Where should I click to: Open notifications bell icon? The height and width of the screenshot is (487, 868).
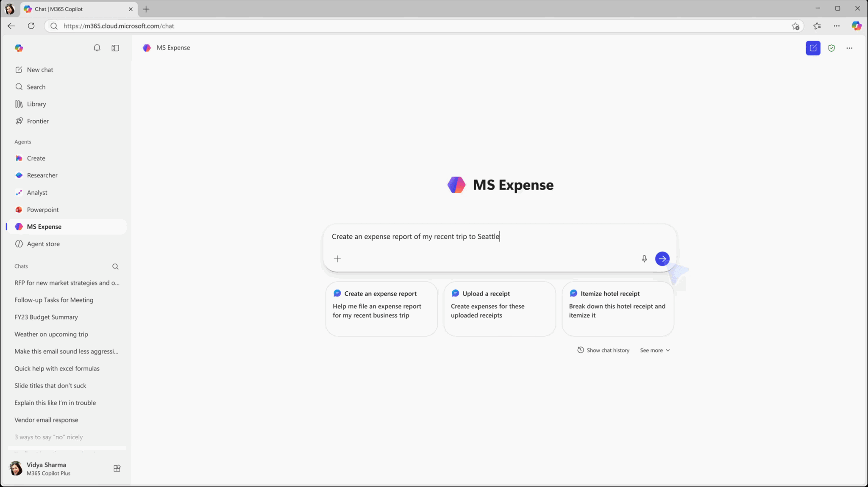pyautogui.click(x=97, y=48)
